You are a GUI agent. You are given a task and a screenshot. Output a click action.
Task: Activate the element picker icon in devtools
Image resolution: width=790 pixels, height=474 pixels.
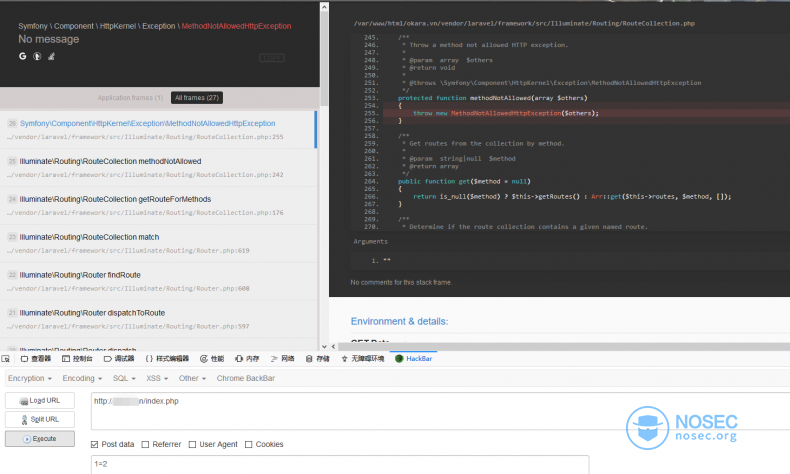click(6, 359)
